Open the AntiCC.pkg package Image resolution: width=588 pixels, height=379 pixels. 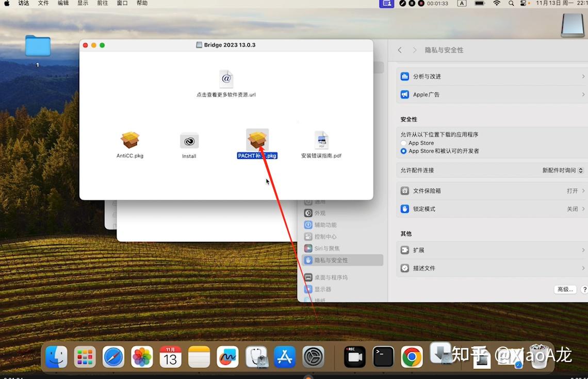tap(129, 141)
